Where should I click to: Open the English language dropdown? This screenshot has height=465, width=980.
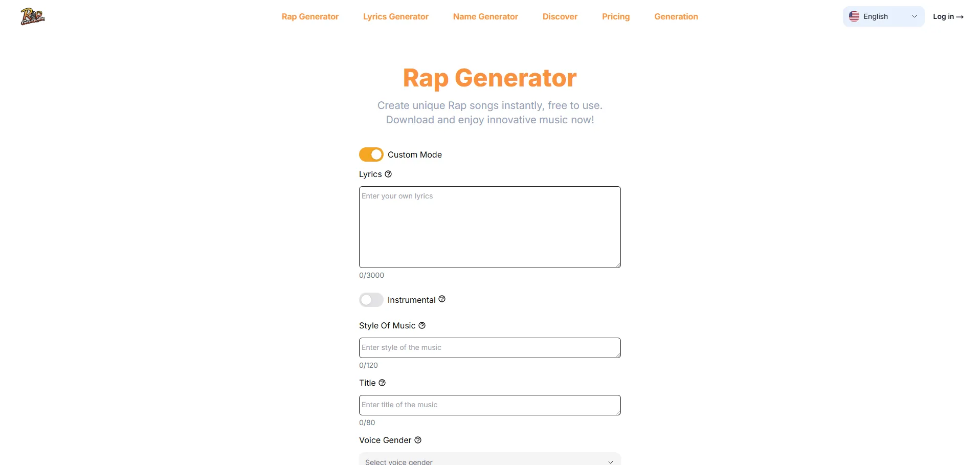click(x=883, y=16)
